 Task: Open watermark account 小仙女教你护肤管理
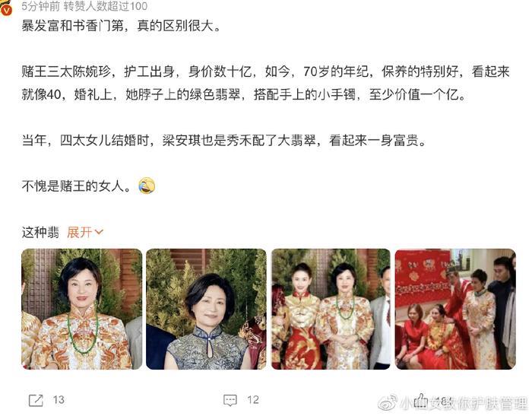point(464,403)
